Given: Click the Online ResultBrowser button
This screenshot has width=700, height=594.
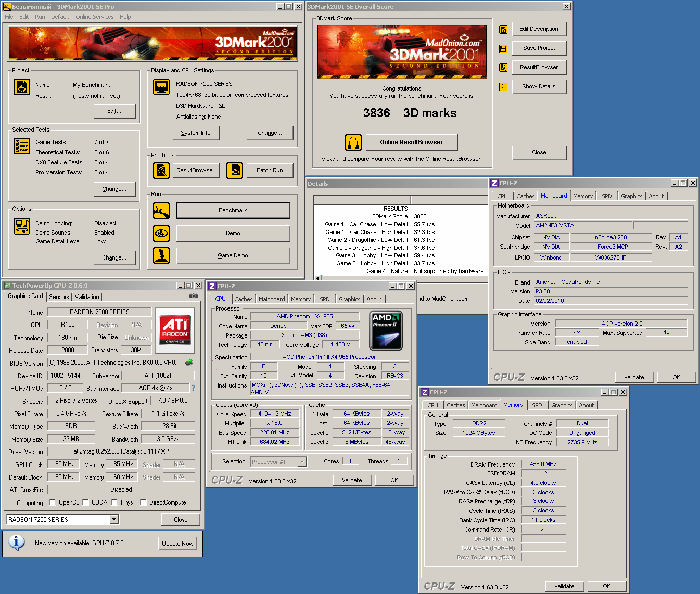Looking at the screenshot, I should pos(411,142).
